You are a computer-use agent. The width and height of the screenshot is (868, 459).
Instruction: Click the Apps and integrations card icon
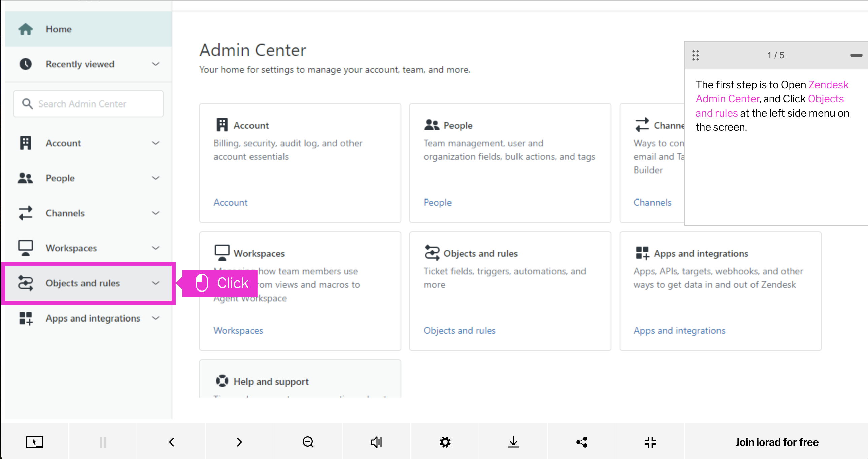642,253
